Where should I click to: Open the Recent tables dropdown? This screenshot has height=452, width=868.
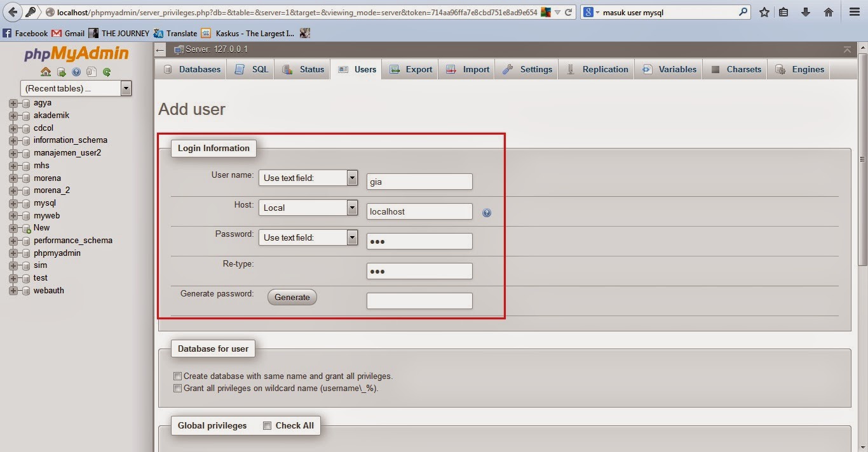point(76,88)
